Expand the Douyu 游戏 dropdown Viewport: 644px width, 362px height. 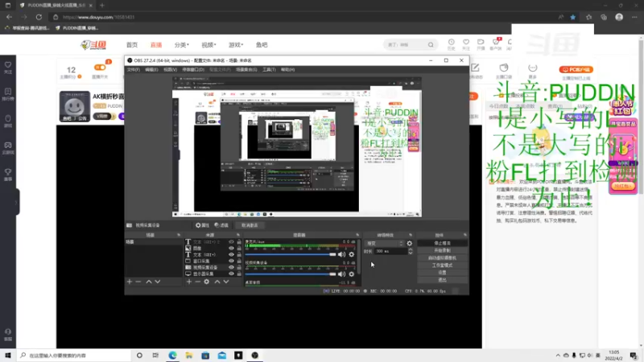coord(236,45)
